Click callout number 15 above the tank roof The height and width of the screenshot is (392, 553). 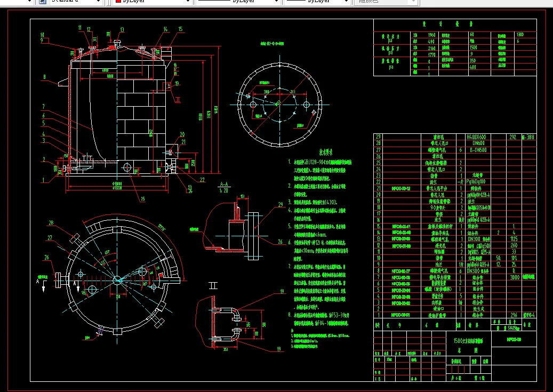point(181,29)
